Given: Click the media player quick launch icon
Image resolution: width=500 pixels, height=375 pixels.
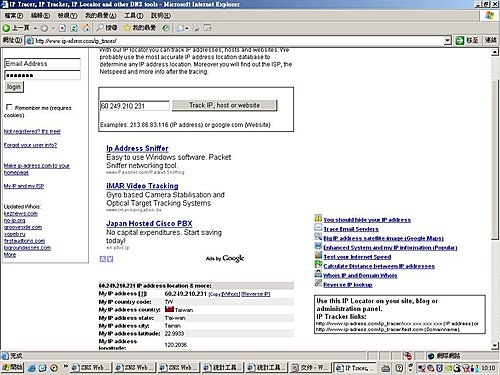Looking at the screenshot, I should pyautogui.click(x=54, y=368).
